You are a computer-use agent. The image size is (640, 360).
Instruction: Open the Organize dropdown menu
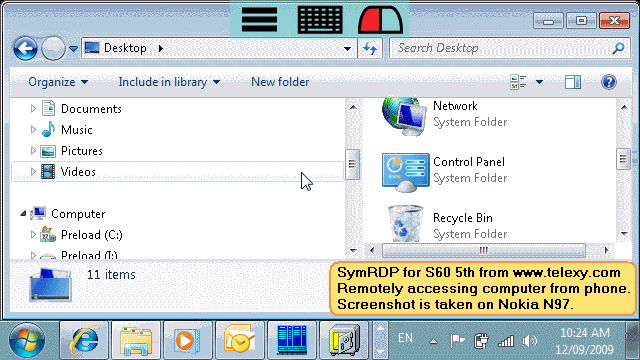58,82
